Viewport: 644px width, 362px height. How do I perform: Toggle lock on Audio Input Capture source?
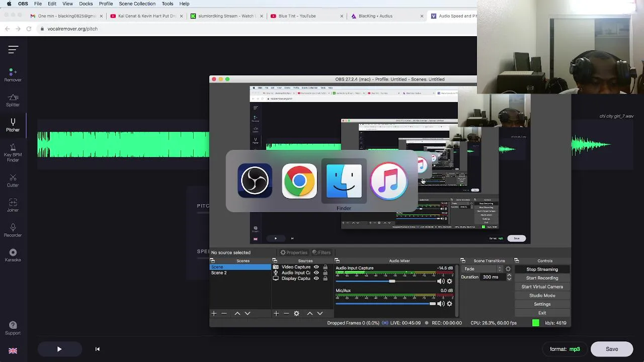(x=325, y=273)
